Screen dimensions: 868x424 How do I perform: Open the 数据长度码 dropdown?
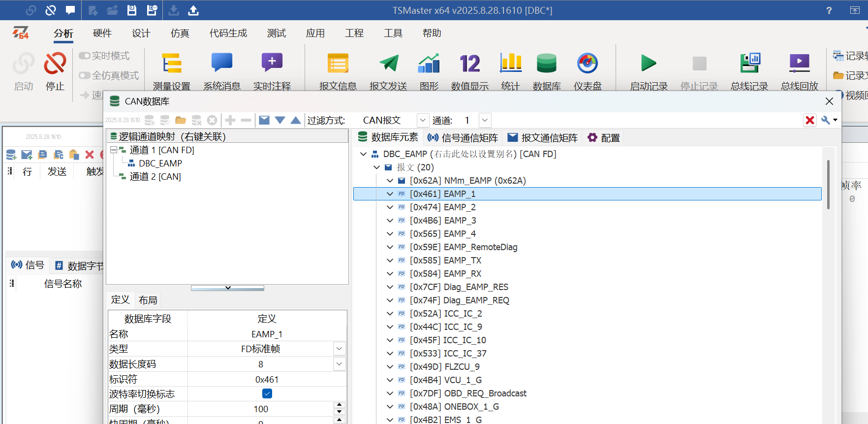pos(339,364)
